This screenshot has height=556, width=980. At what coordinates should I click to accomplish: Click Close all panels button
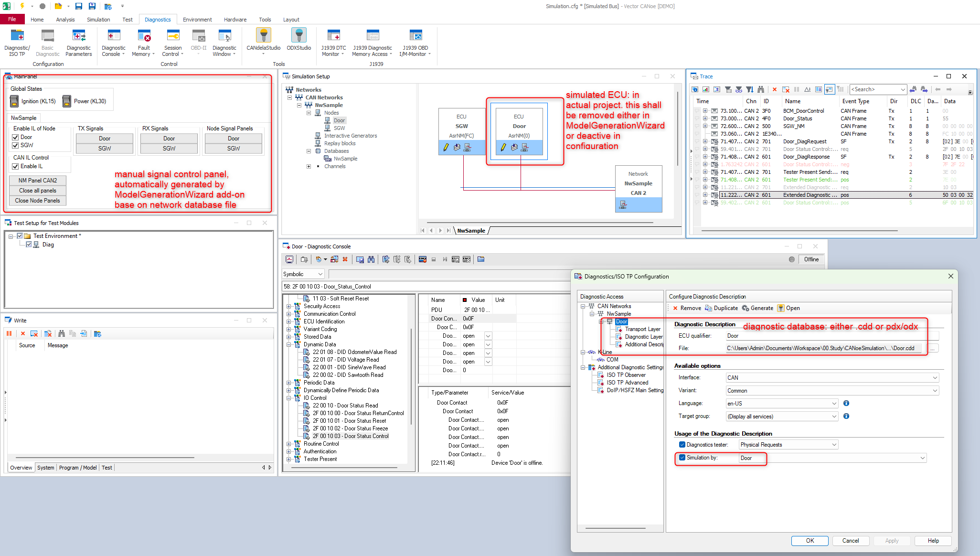click(x=38, y=191)
